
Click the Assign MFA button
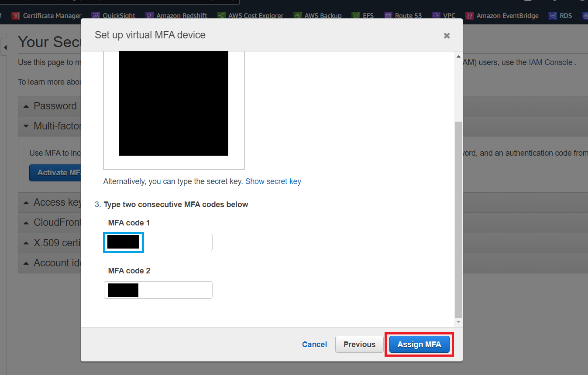(419, 344)
